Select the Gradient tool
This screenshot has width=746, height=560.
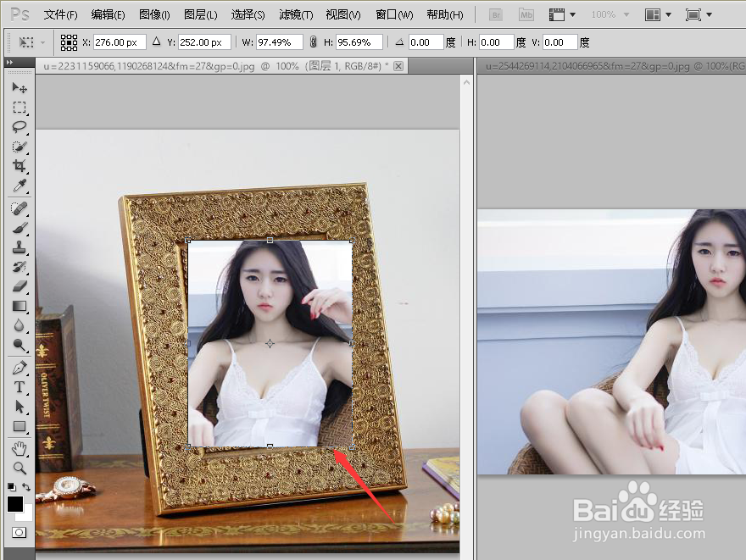pyautogui.click(x=19, y=306)
